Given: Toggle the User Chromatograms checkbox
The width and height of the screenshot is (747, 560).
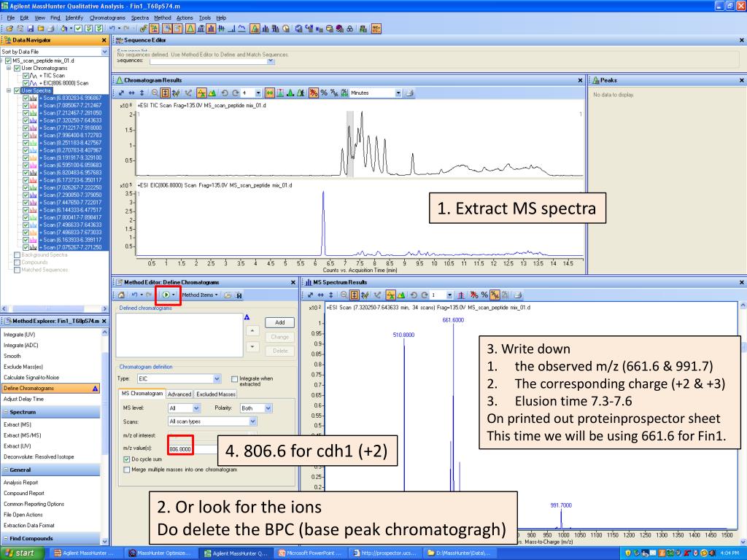Looking at the screenshot, I should 18,68.
